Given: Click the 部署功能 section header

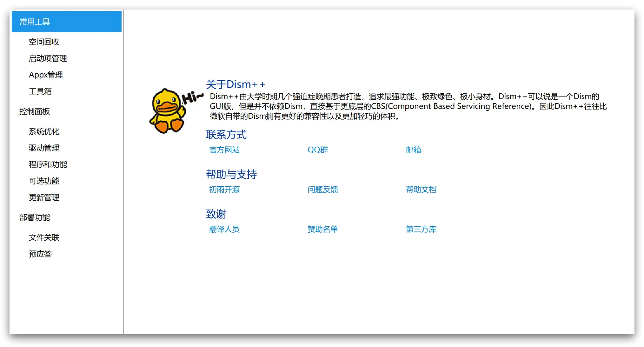Looking at the screenshot, I should click(x=35, y=217).
